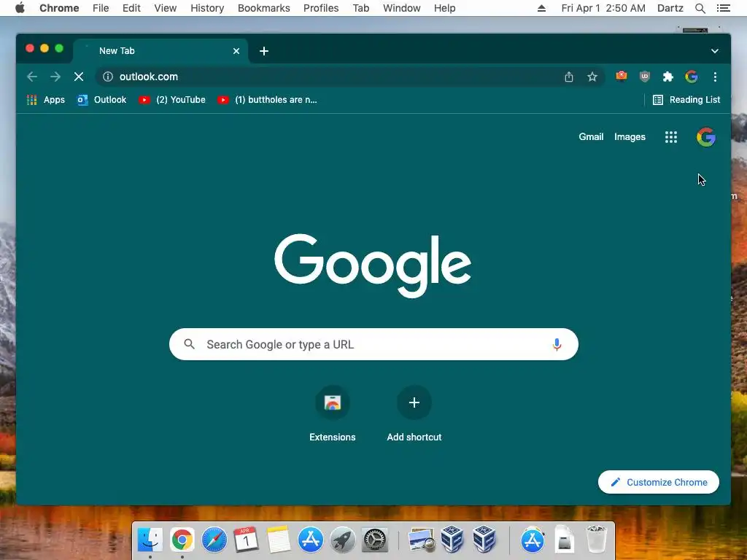Open Spotlight search in menu bar

click(x=700, y=8)
